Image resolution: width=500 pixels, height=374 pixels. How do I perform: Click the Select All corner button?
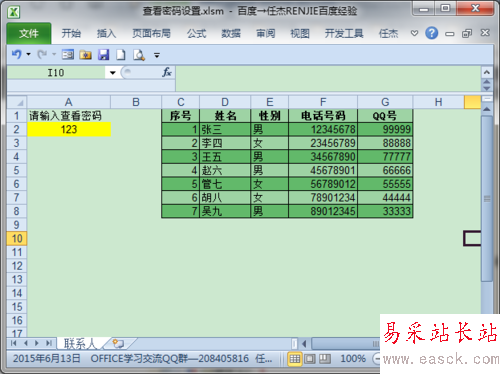pyautogui.click(x=17, y=102)
